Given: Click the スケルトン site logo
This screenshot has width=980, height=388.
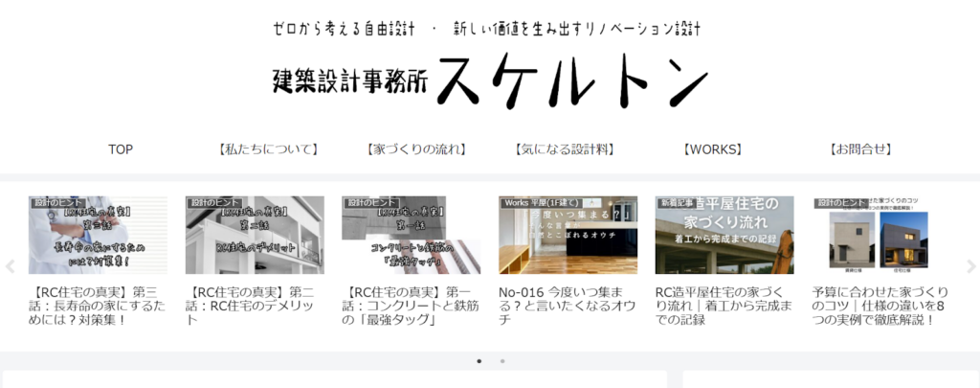Looking at the screenshot, I should (x=489, y=80).
